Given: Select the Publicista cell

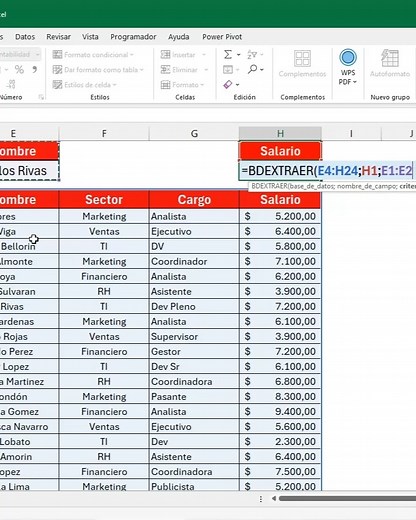Looking at the screenshot, I should pyautogui.click(x=194, y=486).
